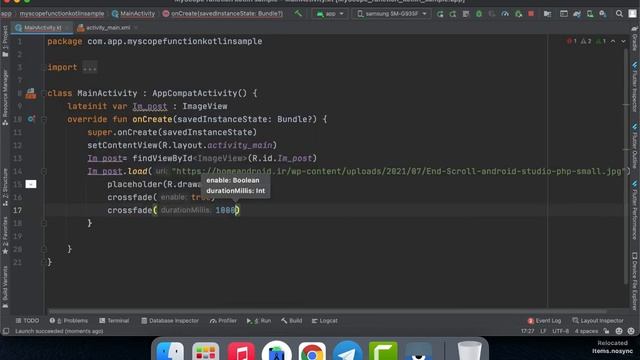Click the UTF-8 encoding selector
The image size is (640, 360).
(x=560, y=331)
